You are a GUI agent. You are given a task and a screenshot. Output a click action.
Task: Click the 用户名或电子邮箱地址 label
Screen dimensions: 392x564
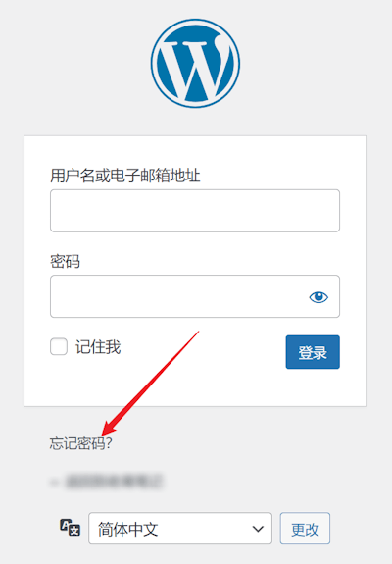125,176
